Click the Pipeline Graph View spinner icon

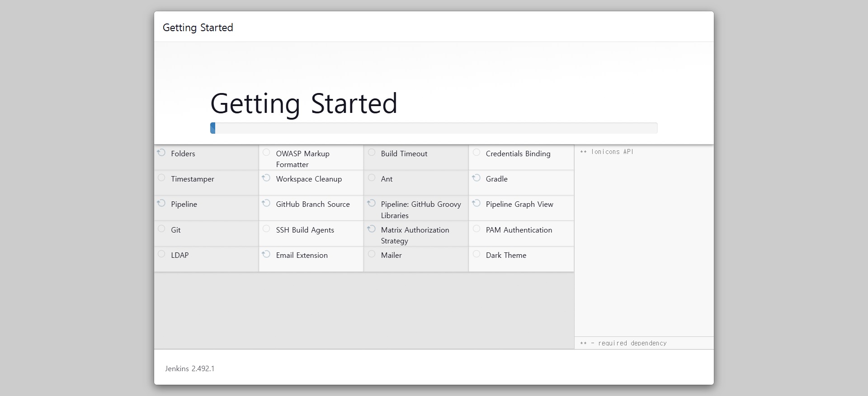click(x=476, y=203)
